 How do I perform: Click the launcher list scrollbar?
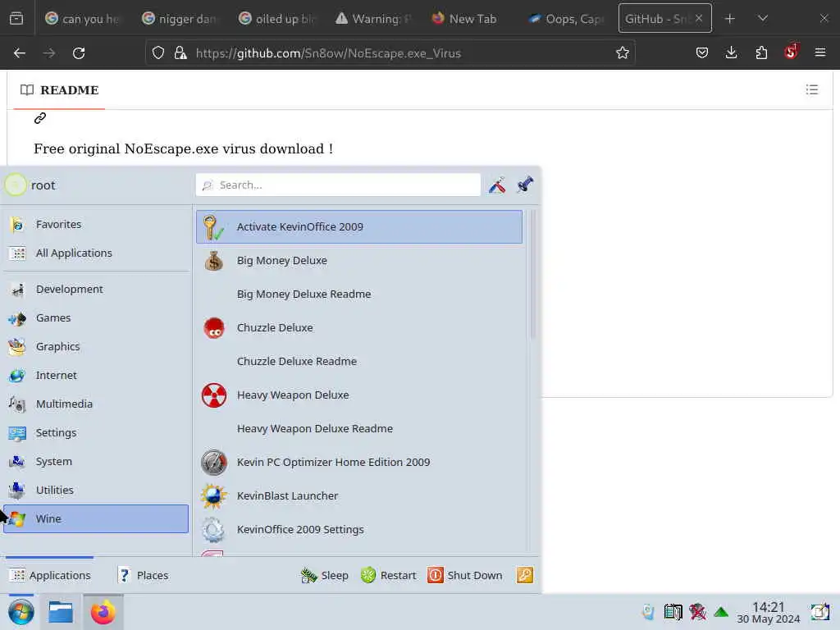(532, 275)
